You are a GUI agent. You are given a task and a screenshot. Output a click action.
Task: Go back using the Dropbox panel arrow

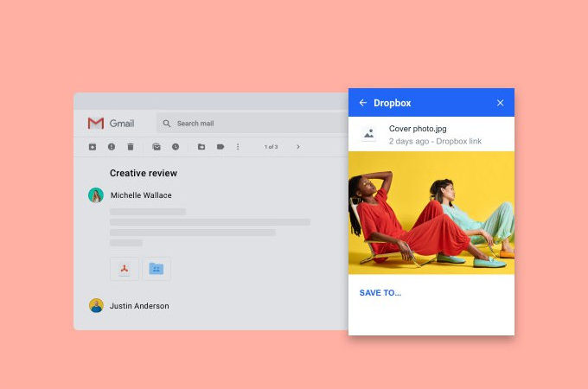[x=362, y=103]
